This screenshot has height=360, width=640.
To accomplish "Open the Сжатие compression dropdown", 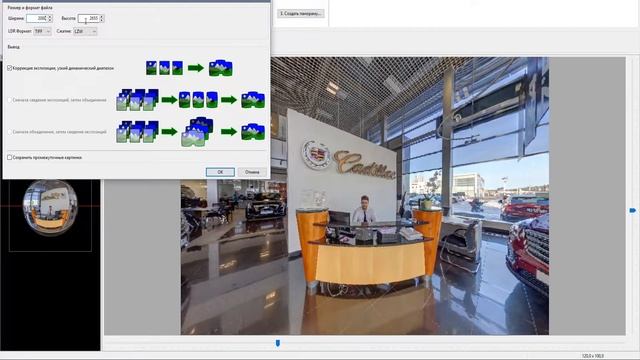I will click(x=85, y=31).
